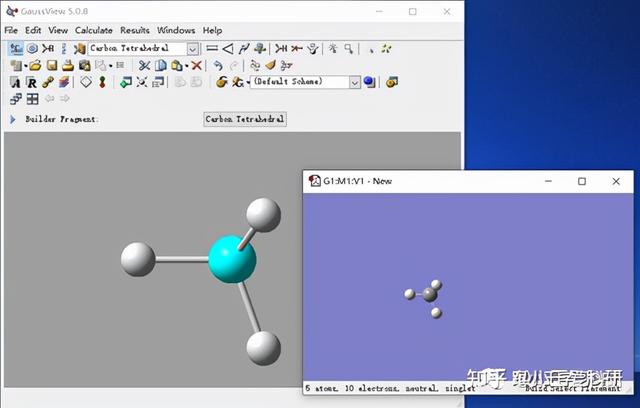Viewport: 640px width, 408px height.
Task: Select the Add Valence tool
Action: coord(281,49)
